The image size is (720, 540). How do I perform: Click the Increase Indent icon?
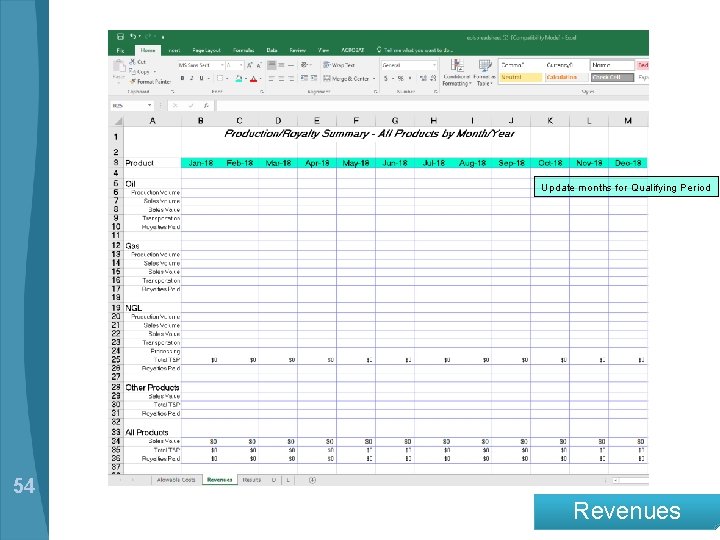click(x=314, y=79)
